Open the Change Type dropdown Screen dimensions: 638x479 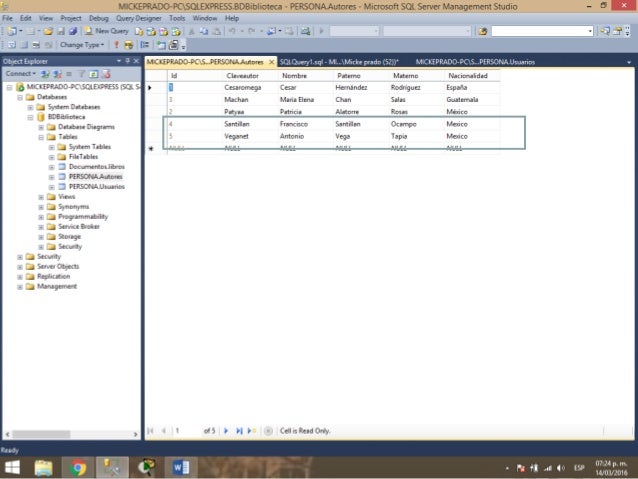point(82,45)
